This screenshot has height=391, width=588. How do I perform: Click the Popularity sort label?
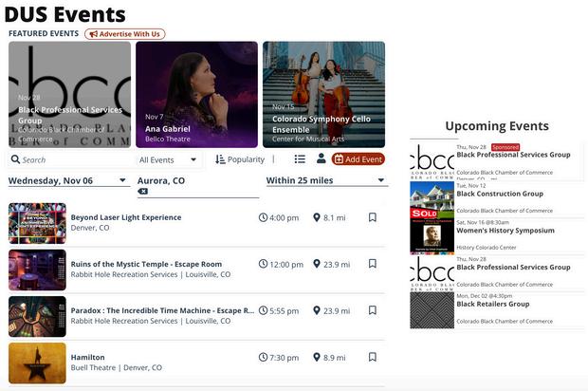(246, 159)
